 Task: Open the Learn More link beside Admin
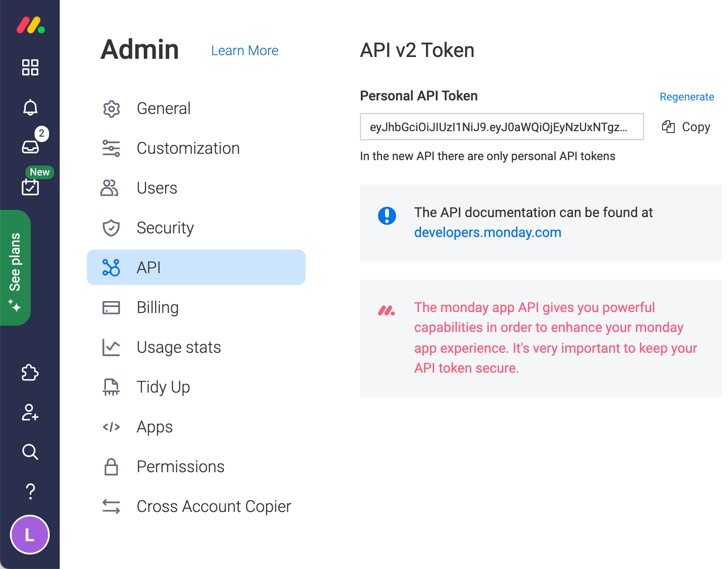click(x=244, y=50)
